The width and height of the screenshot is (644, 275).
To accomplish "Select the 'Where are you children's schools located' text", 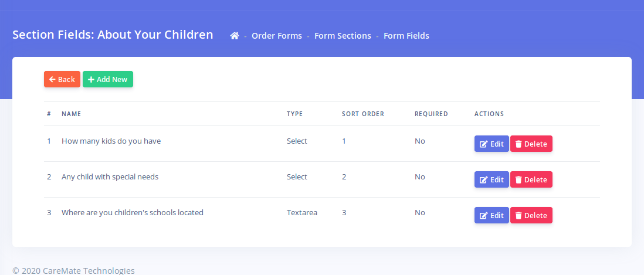I will pos(132,212).
